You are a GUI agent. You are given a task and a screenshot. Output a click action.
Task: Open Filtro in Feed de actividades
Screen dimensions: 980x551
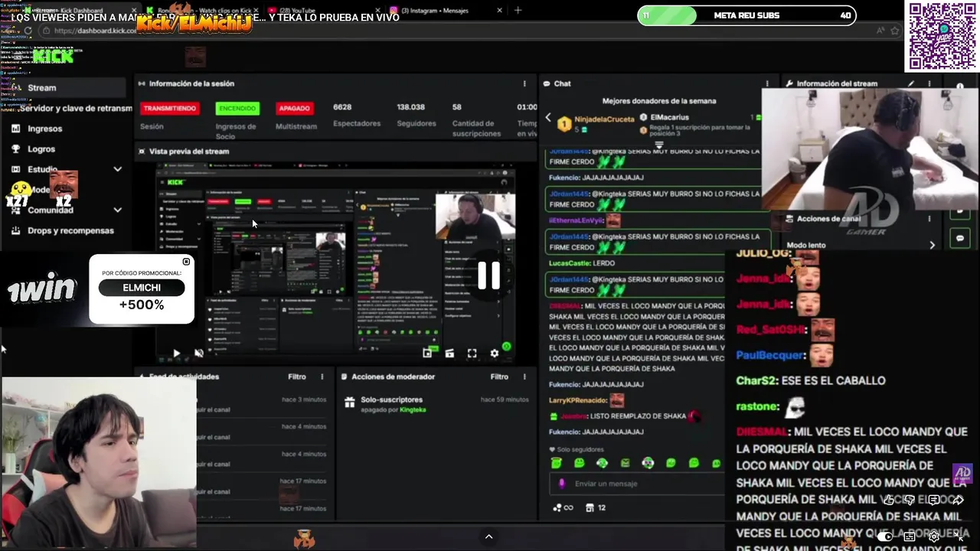pyautogui.click(x=297, y=377)
